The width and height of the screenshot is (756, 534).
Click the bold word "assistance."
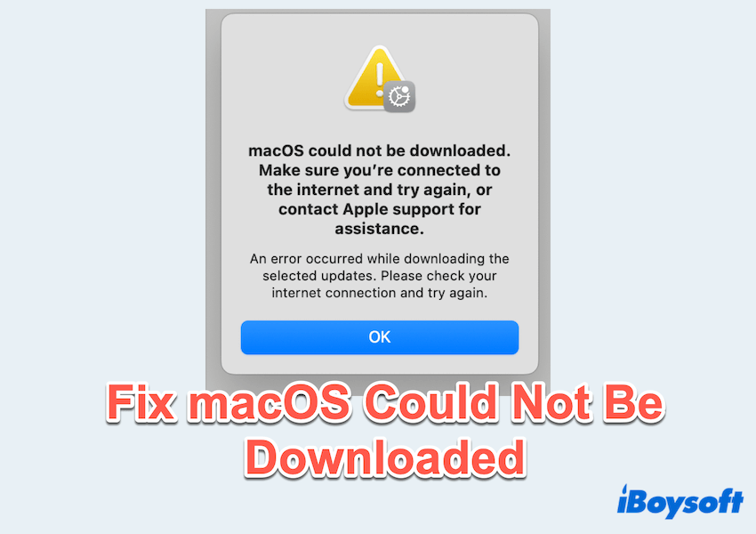click(x=380, y=229)
